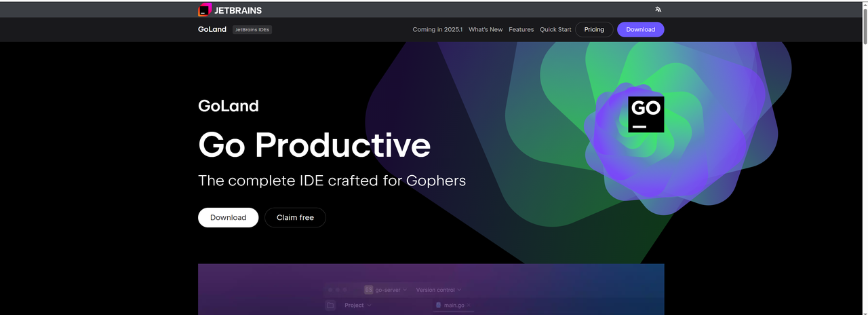Navigate to Quick Start

click(555, 29)
